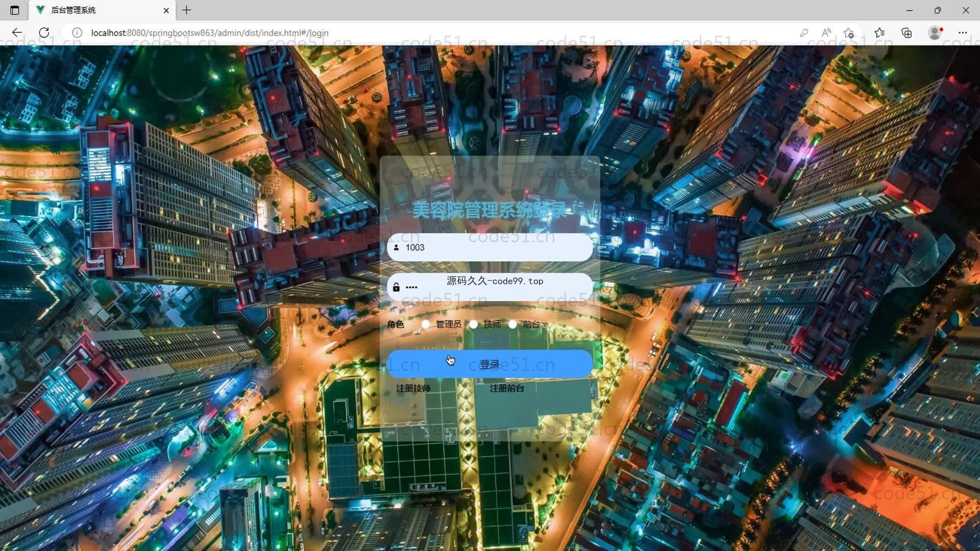Open the saved password key icon
The width and height of the screenshot is (980, 551).
804,33
